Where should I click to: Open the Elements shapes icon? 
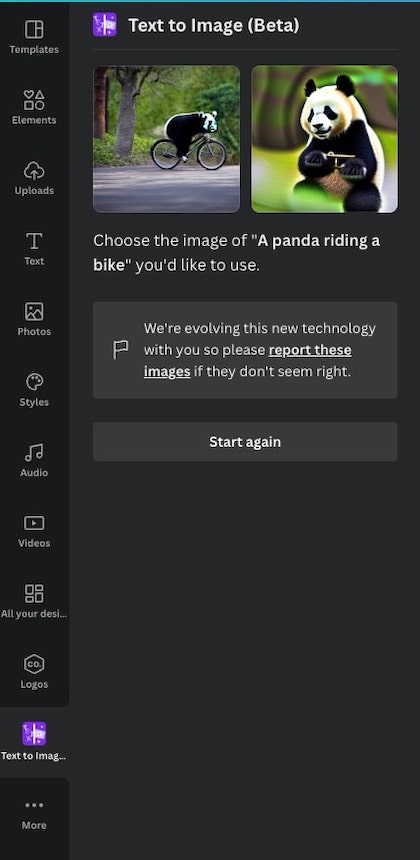[x=34, y=100]
